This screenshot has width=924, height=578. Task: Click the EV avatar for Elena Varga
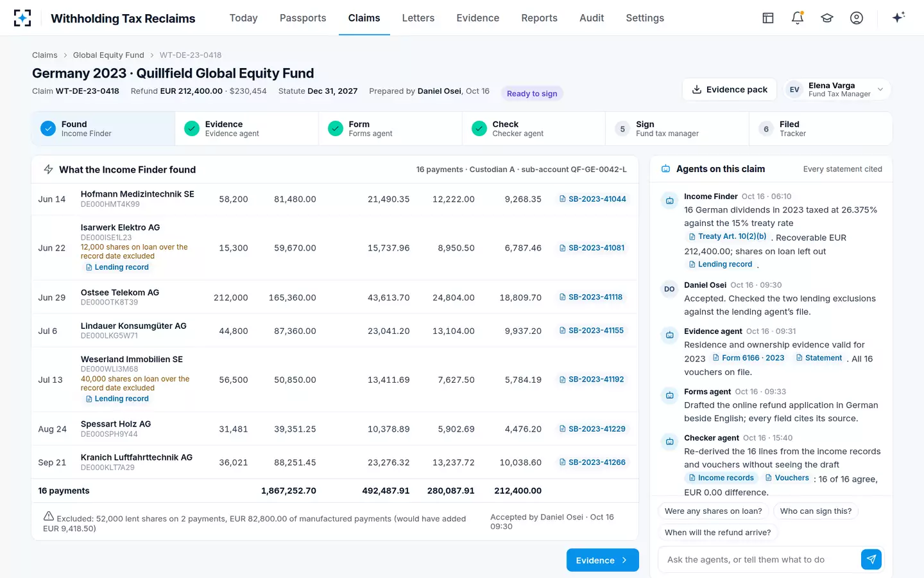click(x=794, y=90)
